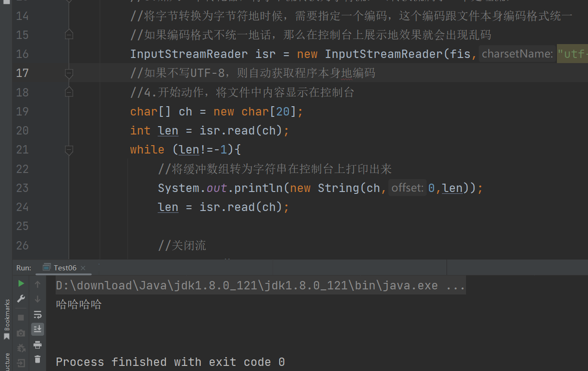This screenshot has height=371, width=588.
Task: Click the Up stack trace arrow
Action: coord(38,284)
